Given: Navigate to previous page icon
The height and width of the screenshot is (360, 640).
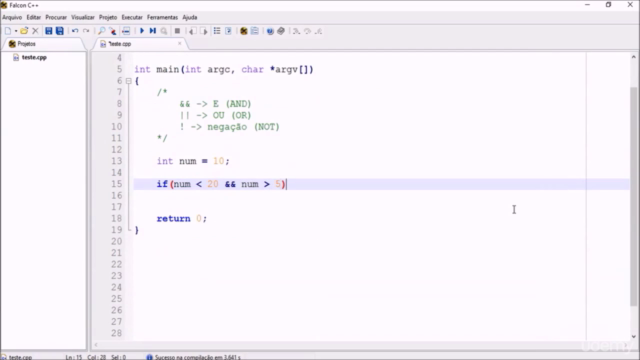Looking at the screenshot, I should (192, 31).
